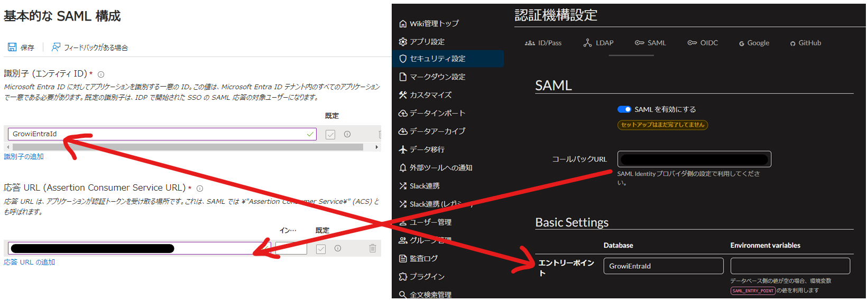This screenshot has height=301, width=868.
Task: Click the Environment variables column header
Action: pos(765,246)
